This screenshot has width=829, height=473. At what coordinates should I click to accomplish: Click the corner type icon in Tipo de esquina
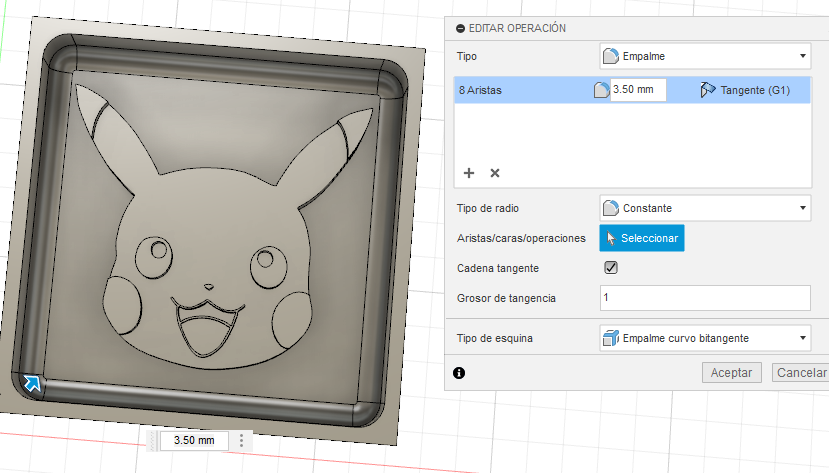[x=611, y=338]
